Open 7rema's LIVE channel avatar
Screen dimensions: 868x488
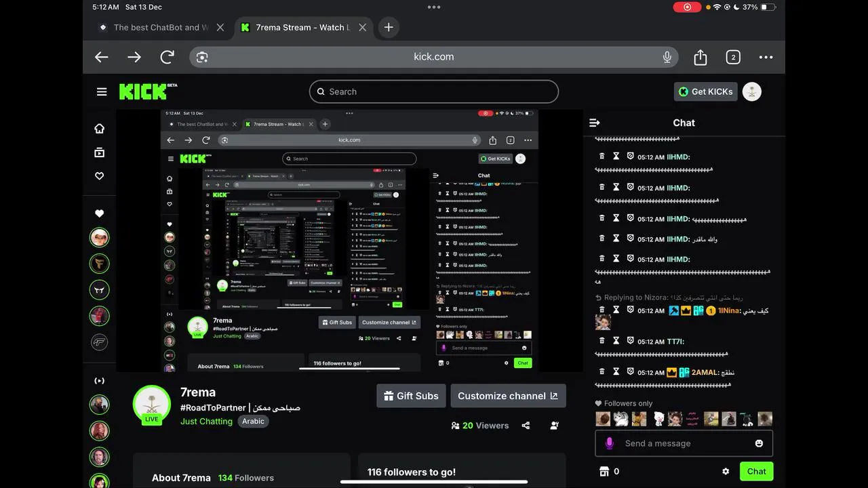152,405
